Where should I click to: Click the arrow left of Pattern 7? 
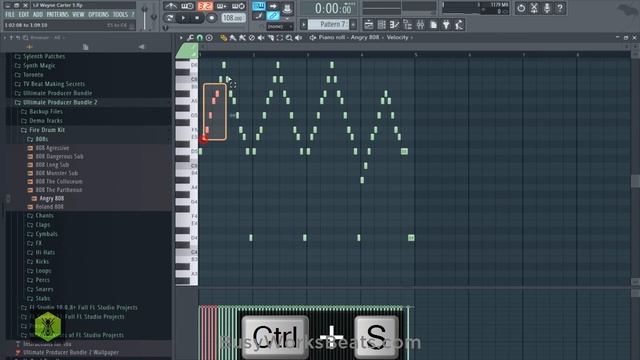[303, 24]
